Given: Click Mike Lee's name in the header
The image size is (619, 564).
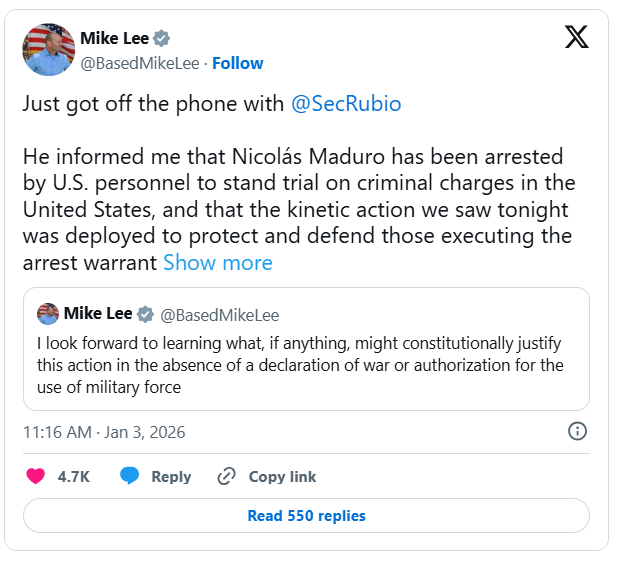Looking at the screenshot, I should (x=114, y=39).
